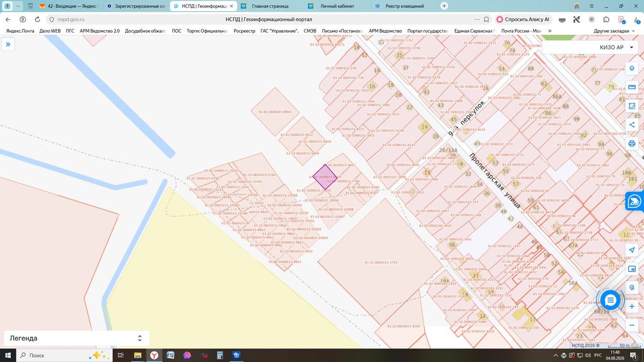Screen dimensions: 644x362
Task: Print the map
Action: click(x=632, y=144)
